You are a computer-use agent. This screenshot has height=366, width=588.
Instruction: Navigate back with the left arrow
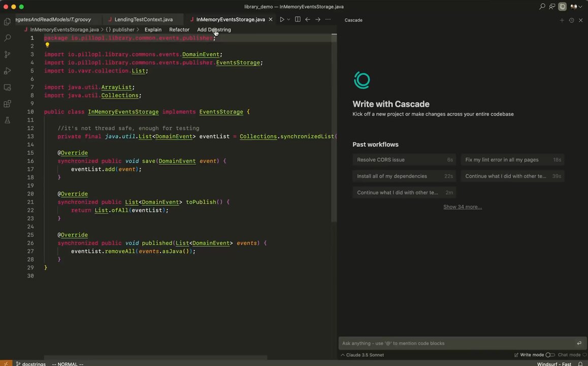(308, 19)
